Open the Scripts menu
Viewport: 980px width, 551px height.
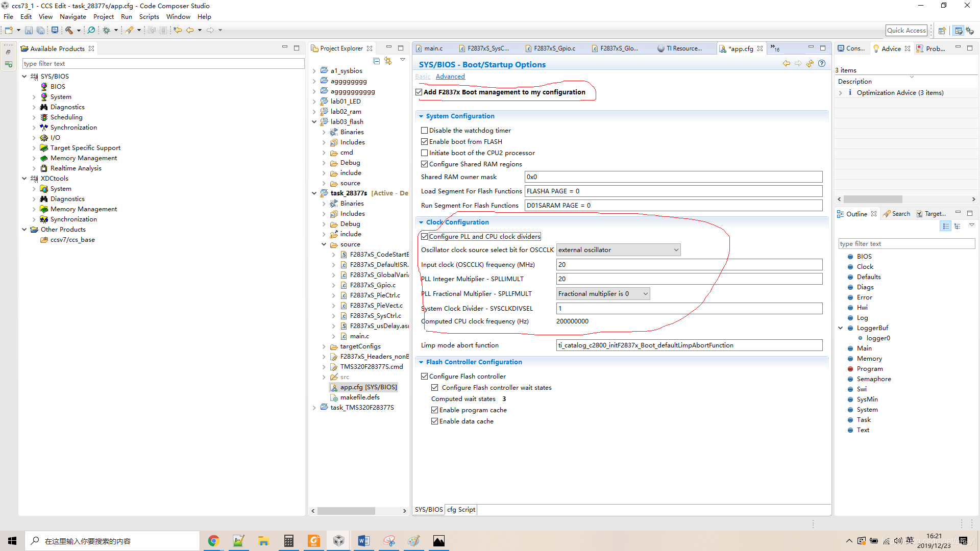tap(149, 17)
